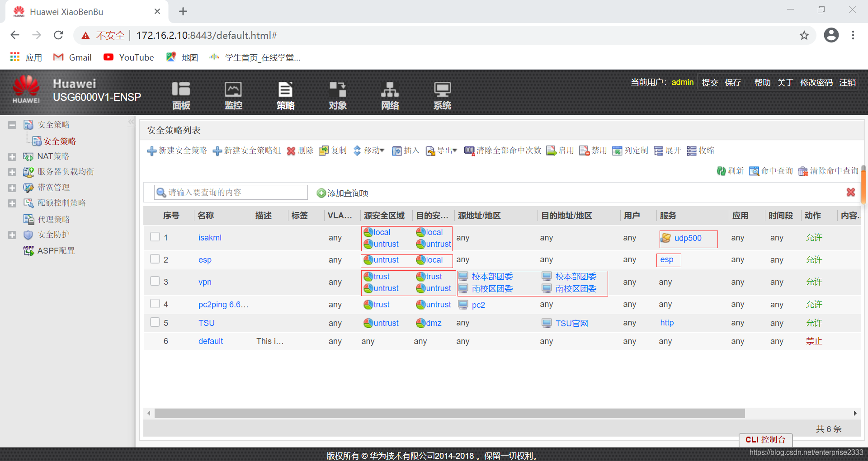The height and width of the screenshot is (461, 868).
Task: Click 修改密码 in the top bar
Action: pos(816,83)
